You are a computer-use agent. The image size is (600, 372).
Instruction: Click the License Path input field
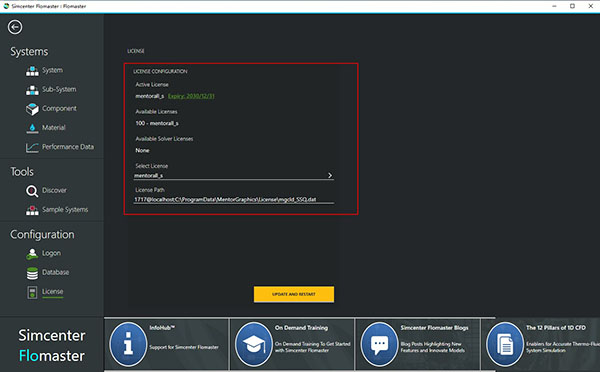coord(233,199)
